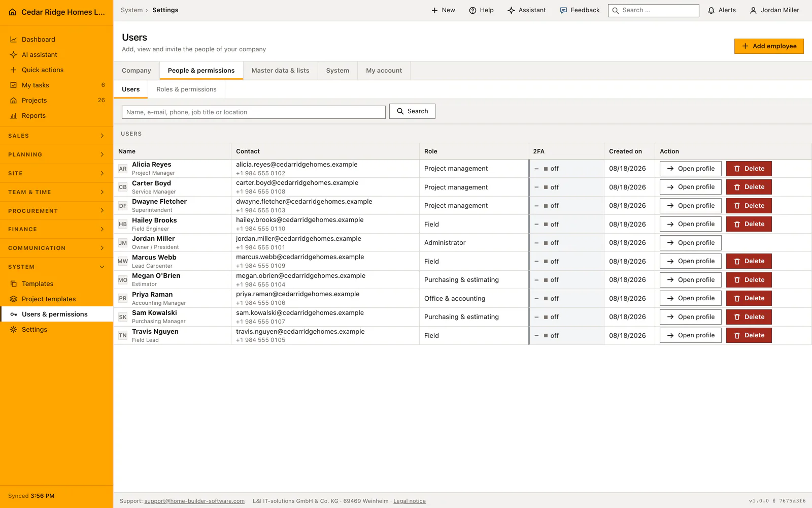Delete user Marcus Webb
Image resolution: width=812 pixels, height=508 pixels.
tap(749, 261)
